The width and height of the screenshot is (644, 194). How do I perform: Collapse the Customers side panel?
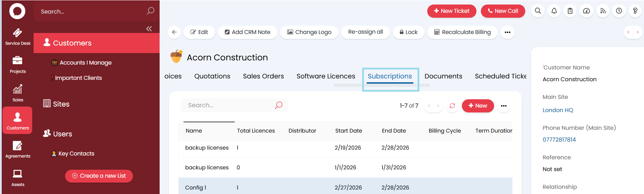(x=149, y=29)
